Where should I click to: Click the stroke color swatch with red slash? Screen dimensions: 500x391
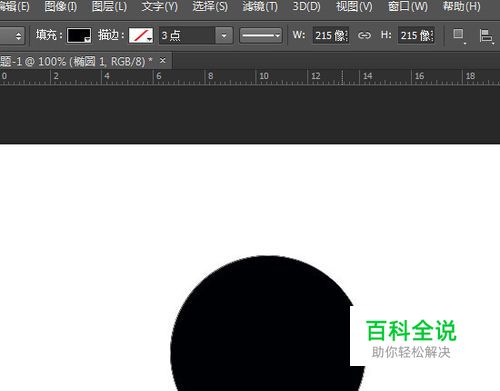141,35
